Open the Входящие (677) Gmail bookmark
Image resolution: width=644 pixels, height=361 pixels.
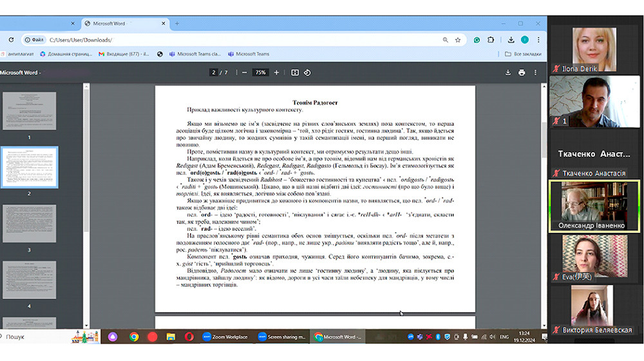[x=124, y=54]
